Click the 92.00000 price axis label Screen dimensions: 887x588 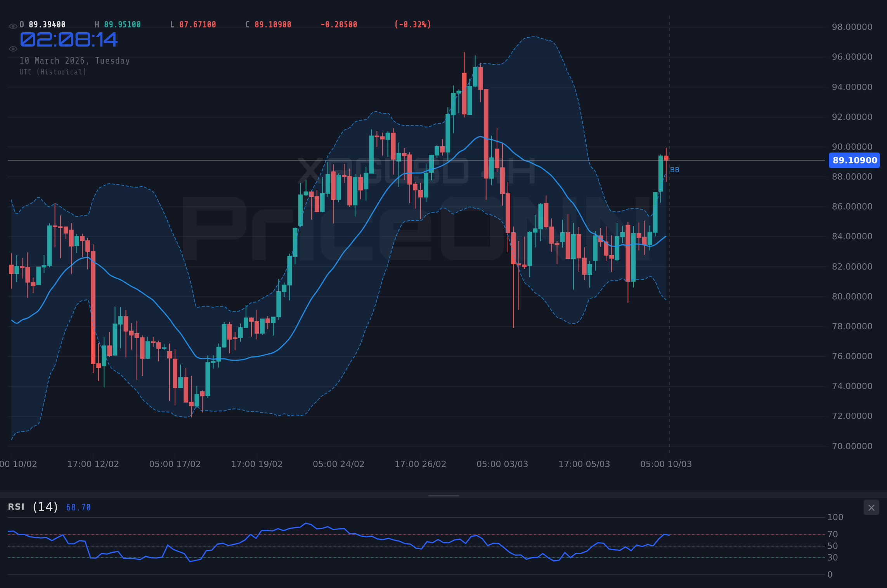(x=852, y=117)
